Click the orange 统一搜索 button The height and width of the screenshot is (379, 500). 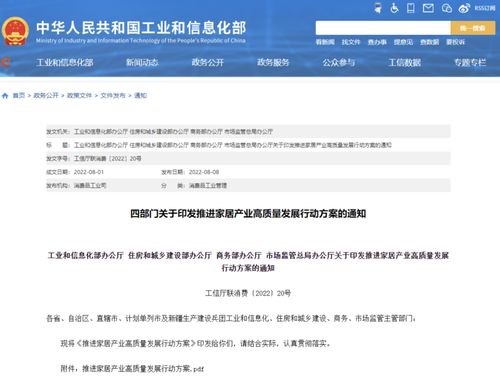[473, 28]
